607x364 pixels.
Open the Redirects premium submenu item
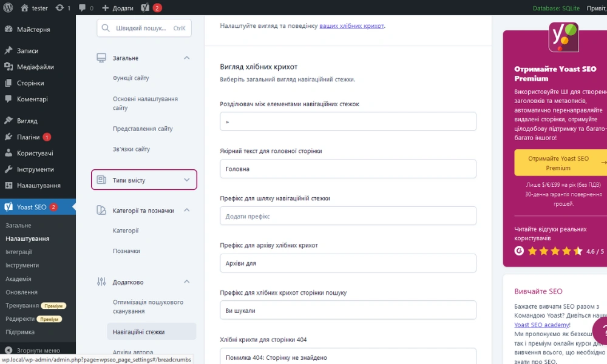pos(21,319)
